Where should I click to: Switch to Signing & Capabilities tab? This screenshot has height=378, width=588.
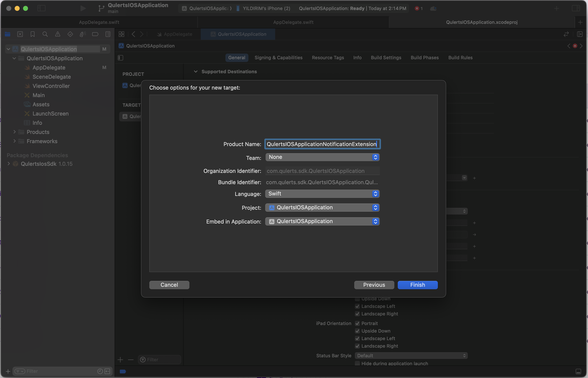pyautogui.click(x=278, y=58)
